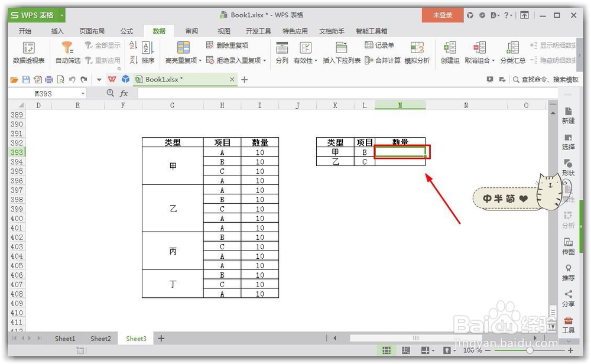Open file folder icon in quick toolbar
The image size is (591, 364).
click(14, 80)
